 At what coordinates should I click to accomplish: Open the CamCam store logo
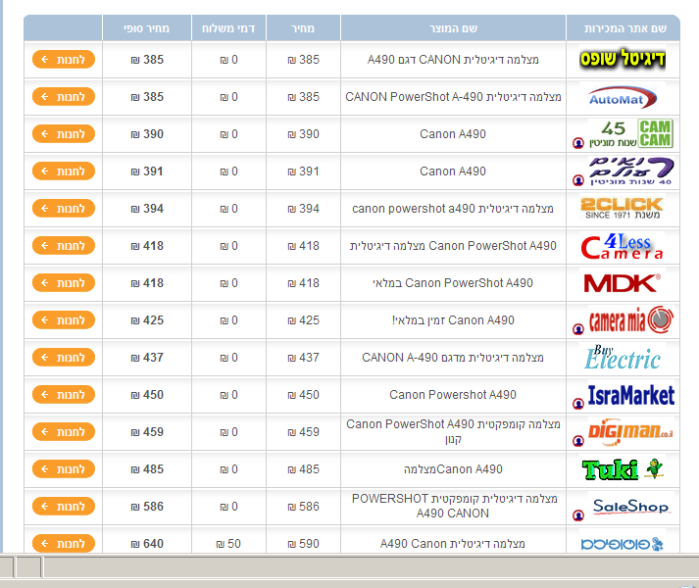pyautogui.click(x=631, y=133)
